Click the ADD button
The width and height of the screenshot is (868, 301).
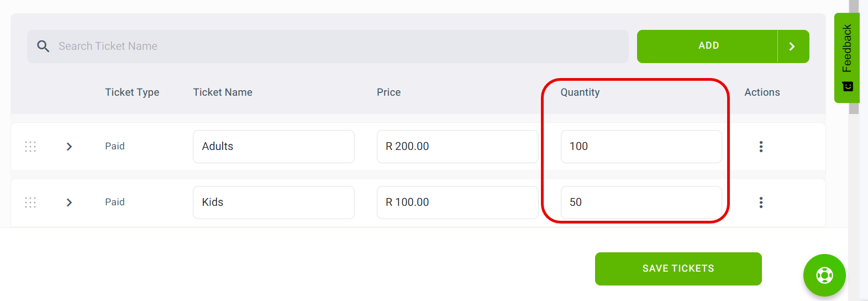(707, 46)
